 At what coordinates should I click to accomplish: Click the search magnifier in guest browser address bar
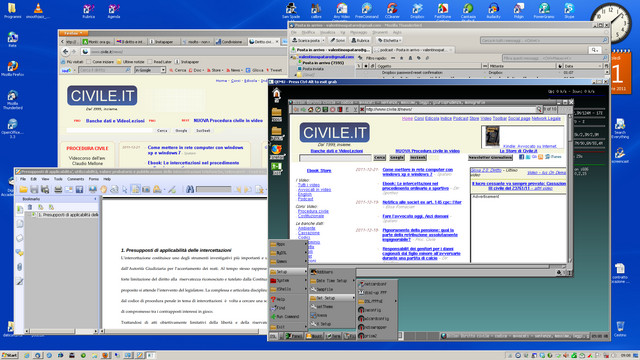click(x=539, y=109)
